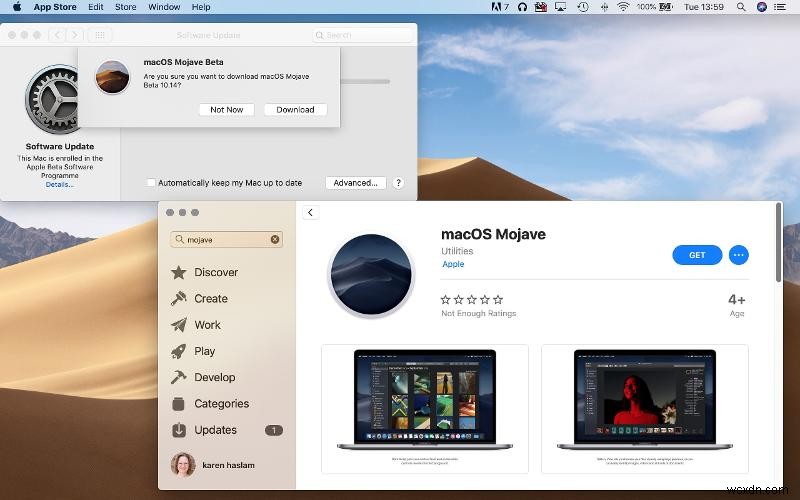Open the Help menu
The image size is (800, 500).
tap(201, 7)
